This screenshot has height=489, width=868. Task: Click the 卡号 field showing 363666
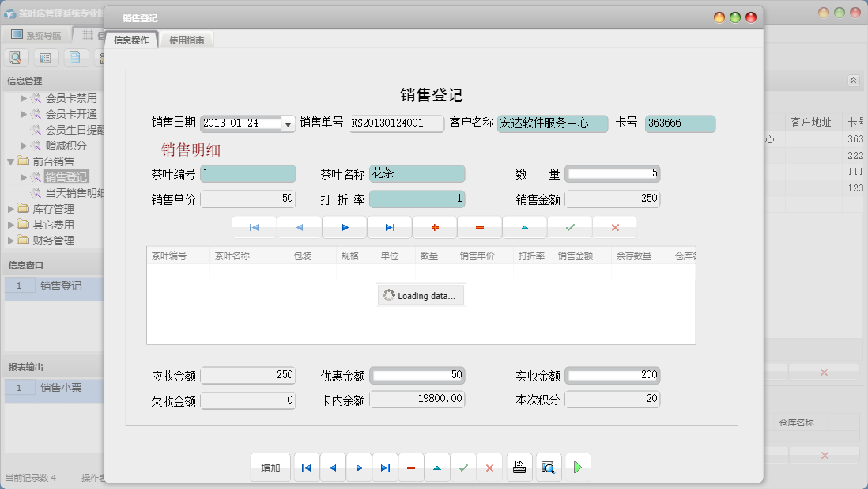point(680,123)
